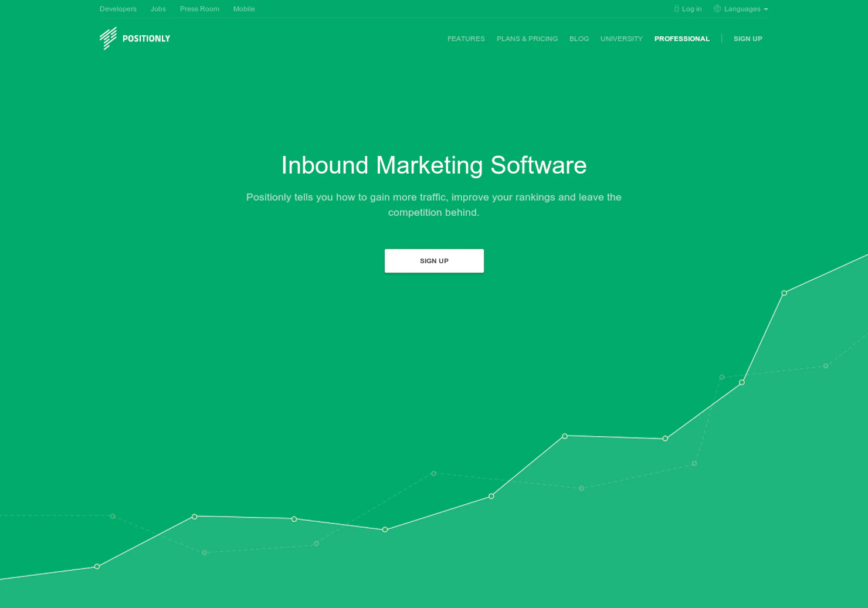868x608 pixels.
Task: Click the lock icon beside Log in
Action: coord(676,9)
